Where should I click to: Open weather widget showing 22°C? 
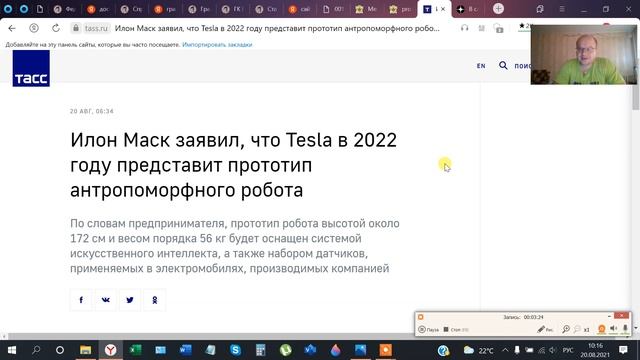[x=478, y=350]
